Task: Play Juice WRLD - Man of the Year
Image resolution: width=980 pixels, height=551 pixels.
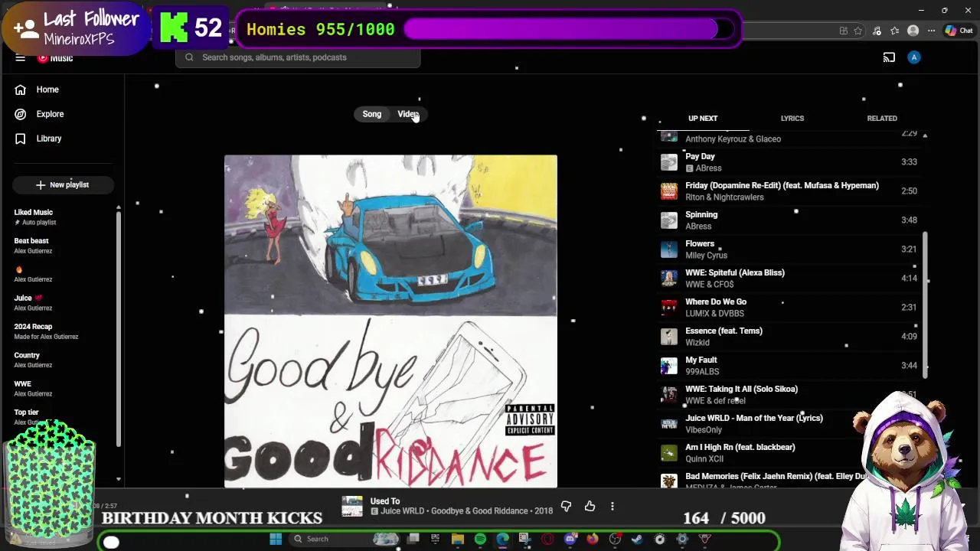Action: pos(789,424)
